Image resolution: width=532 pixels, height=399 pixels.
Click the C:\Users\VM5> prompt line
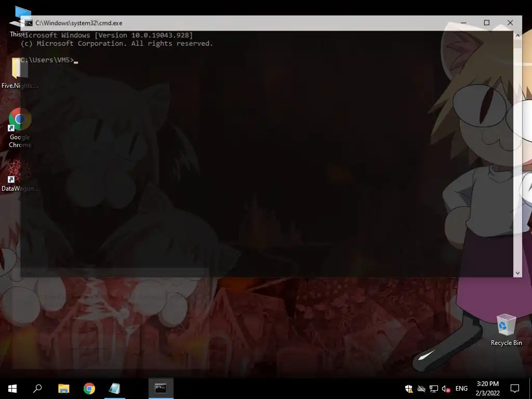click(x=49, y=60)
